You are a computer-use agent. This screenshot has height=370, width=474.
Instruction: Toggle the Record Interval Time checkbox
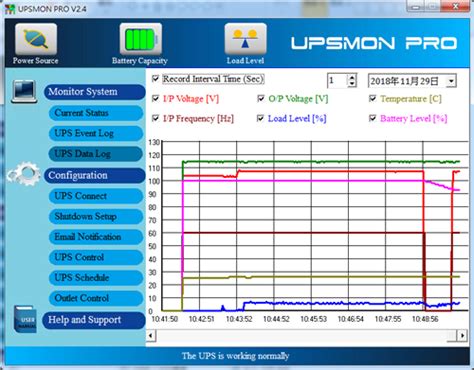155,79
